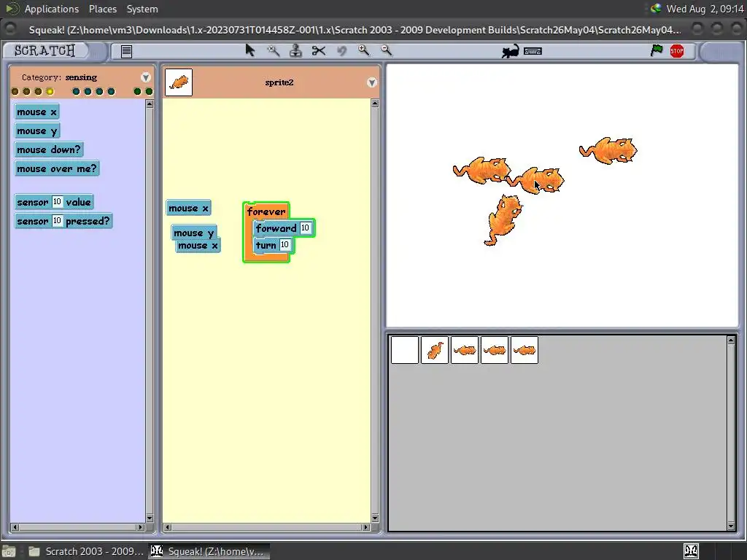Select the stamp duplicate tool
This screenshot has width=747, height=560.
[295, 50]
